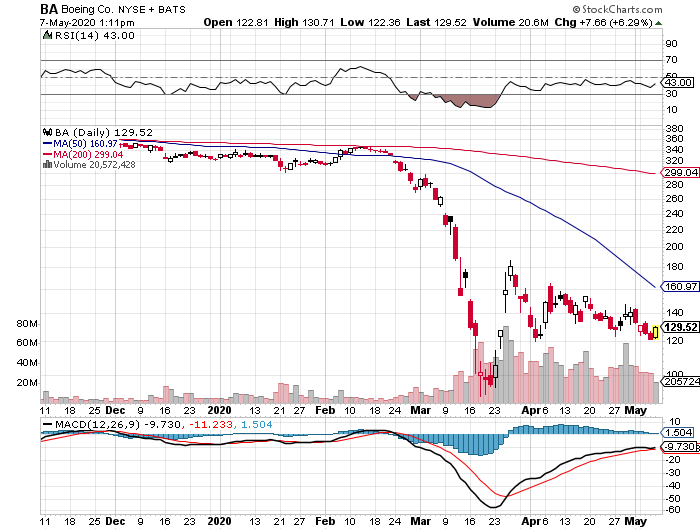
Task: Click the 160.97 MA(50) price tag
Action: (678, 287)
